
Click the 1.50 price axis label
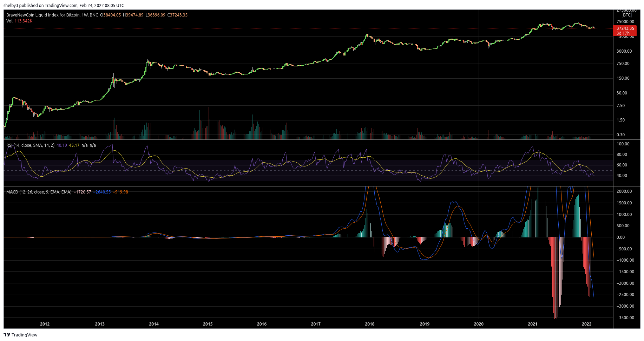[621, 120]
